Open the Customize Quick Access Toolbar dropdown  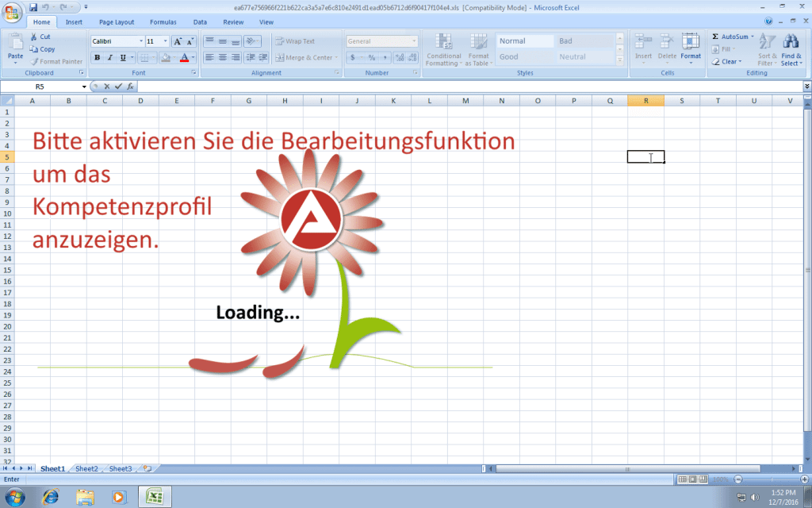(x=86, y=7)
